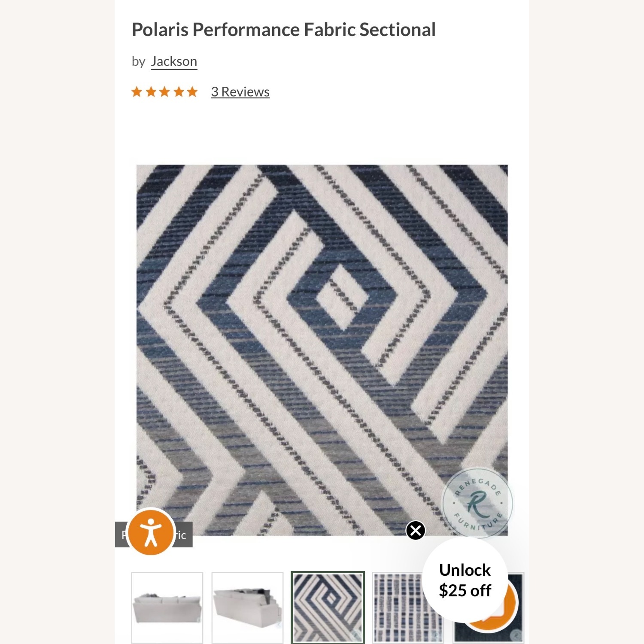Viewport: 644px width, 644px height.
Task: Click the Polaris Performance Fabric Sectional title
Action: pyautogui.click(x=283, y=30)
